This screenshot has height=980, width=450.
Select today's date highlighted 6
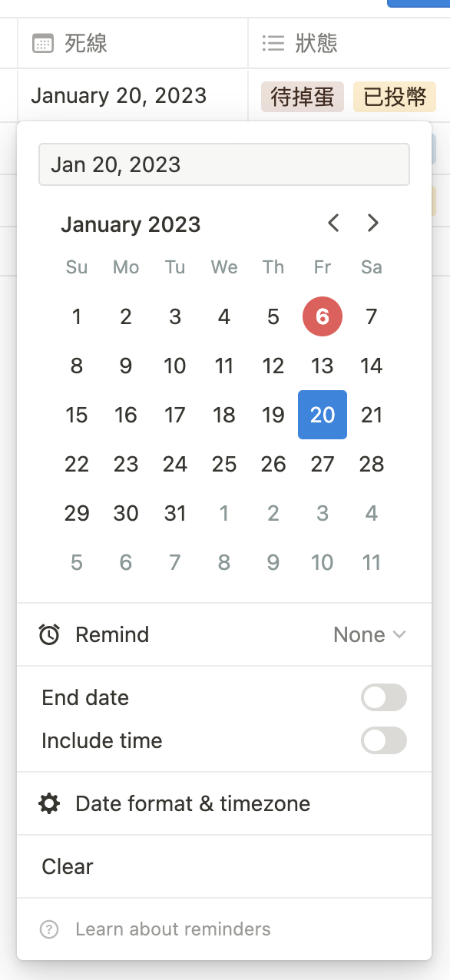click(x=323, y=316)
